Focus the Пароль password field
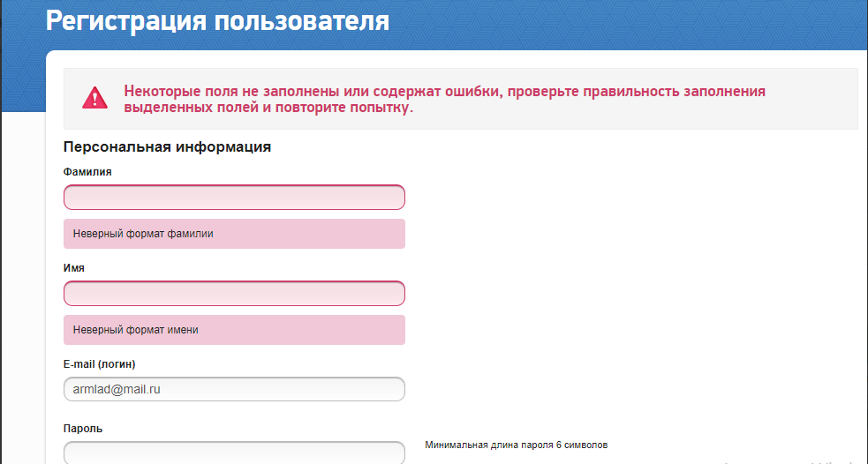The image size is (868, 464). (x=234, y=453)
